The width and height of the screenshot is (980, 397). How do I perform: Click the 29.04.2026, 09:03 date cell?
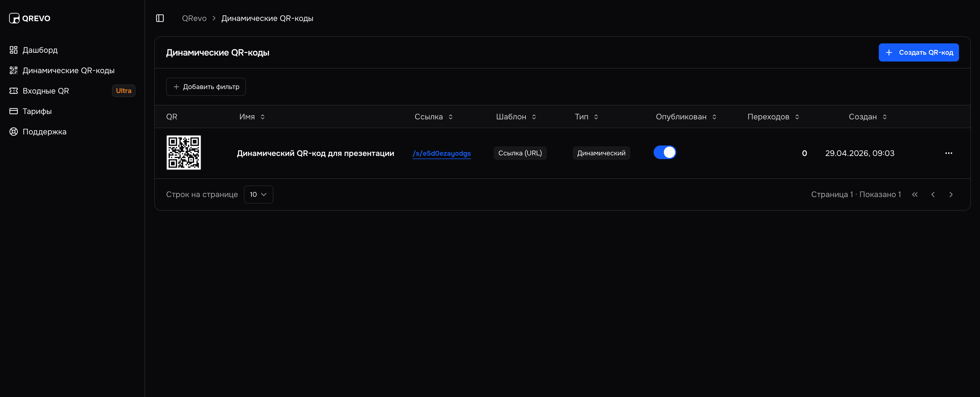pos(859,153)
